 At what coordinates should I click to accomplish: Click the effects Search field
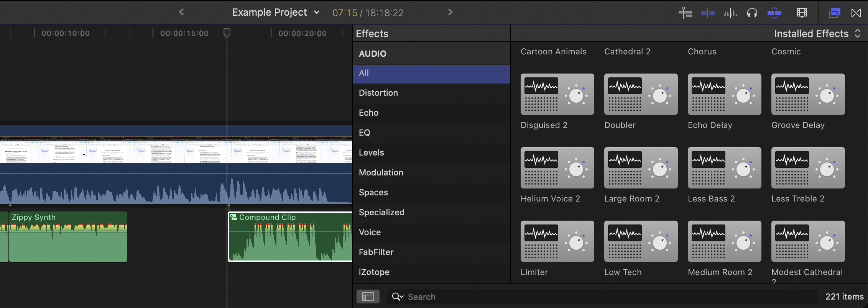[603, 297]
